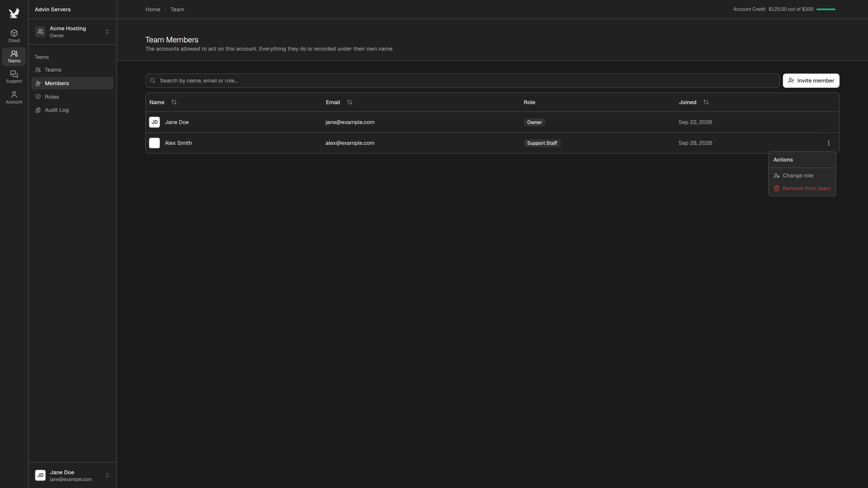Select the Members sidebar item
The width and height of the screenshot is (868, 488).
click(x=72, y=83)
